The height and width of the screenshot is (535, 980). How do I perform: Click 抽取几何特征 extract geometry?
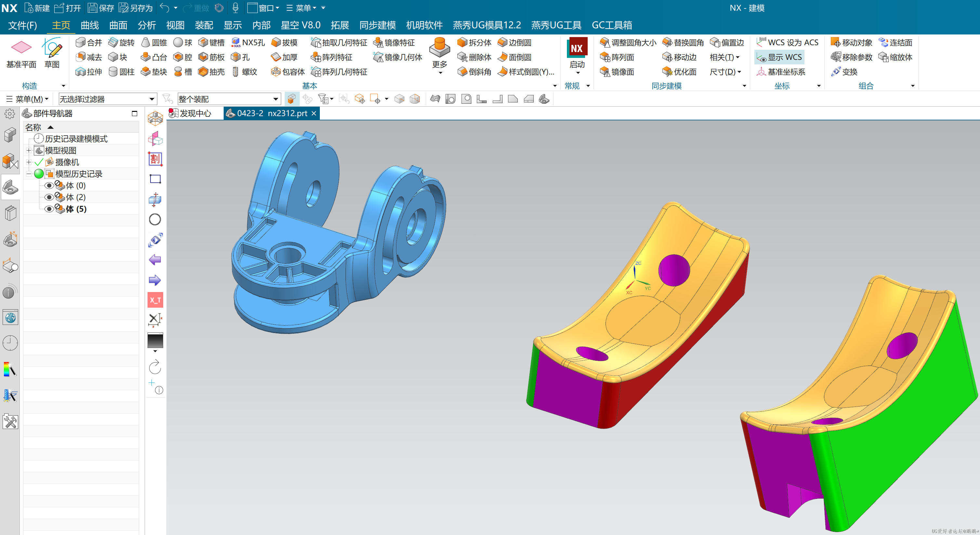[339, 42]
